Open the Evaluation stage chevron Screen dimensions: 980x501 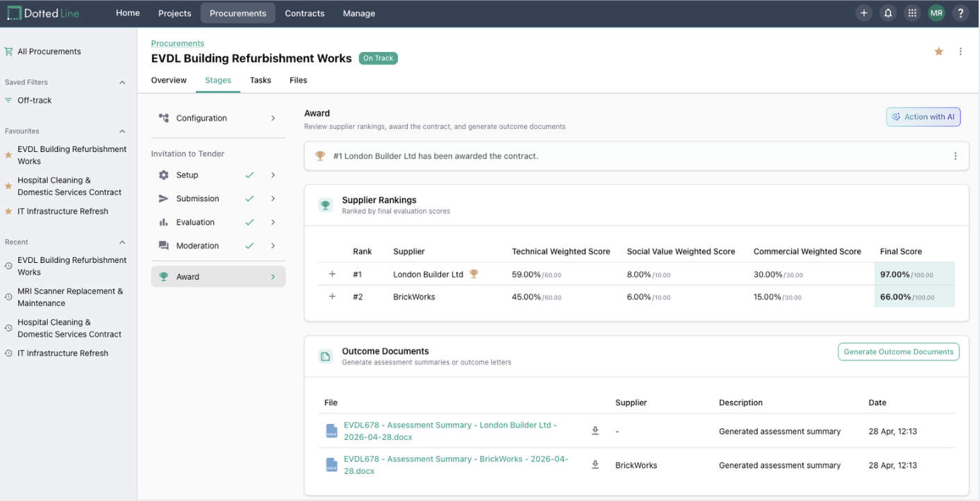coord(273,222)
